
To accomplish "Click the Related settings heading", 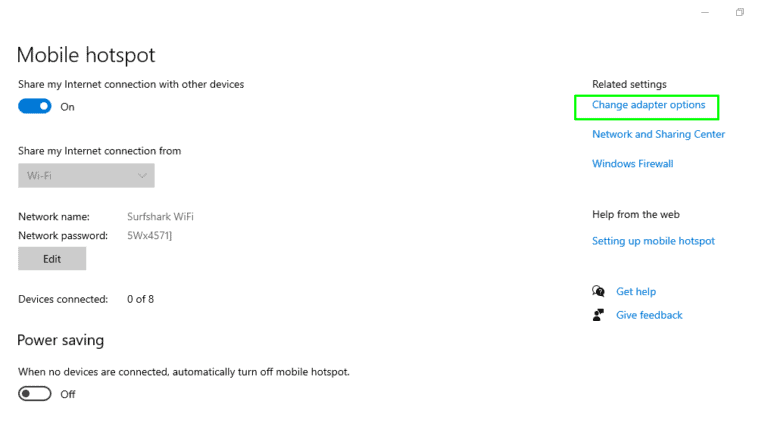I will point(629,84).
